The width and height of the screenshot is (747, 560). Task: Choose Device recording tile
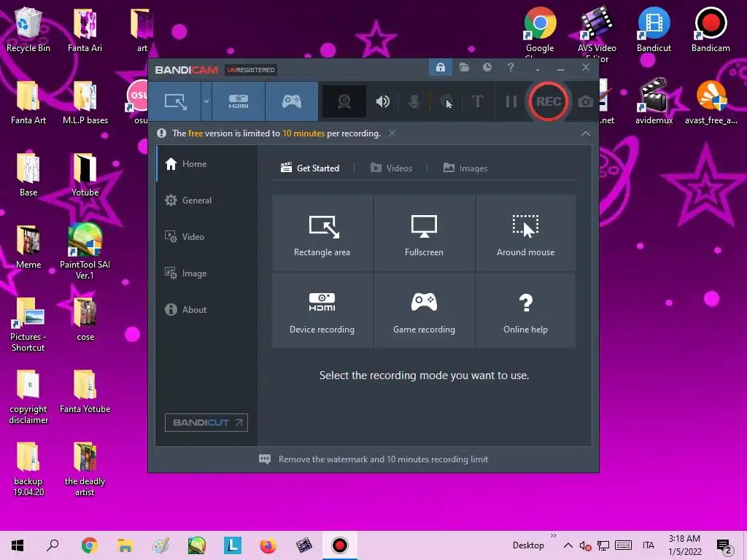tap(322, 311)
